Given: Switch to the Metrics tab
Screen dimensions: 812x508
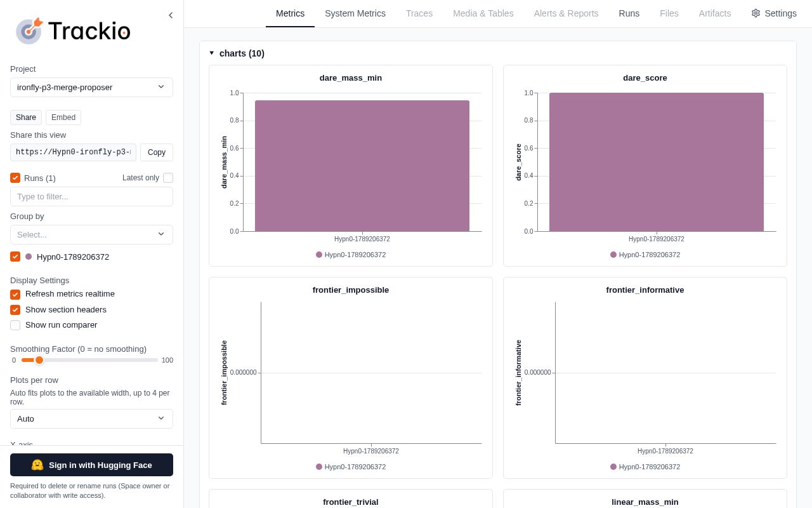Looking at the screenshot, I should (x=290, y=13).
